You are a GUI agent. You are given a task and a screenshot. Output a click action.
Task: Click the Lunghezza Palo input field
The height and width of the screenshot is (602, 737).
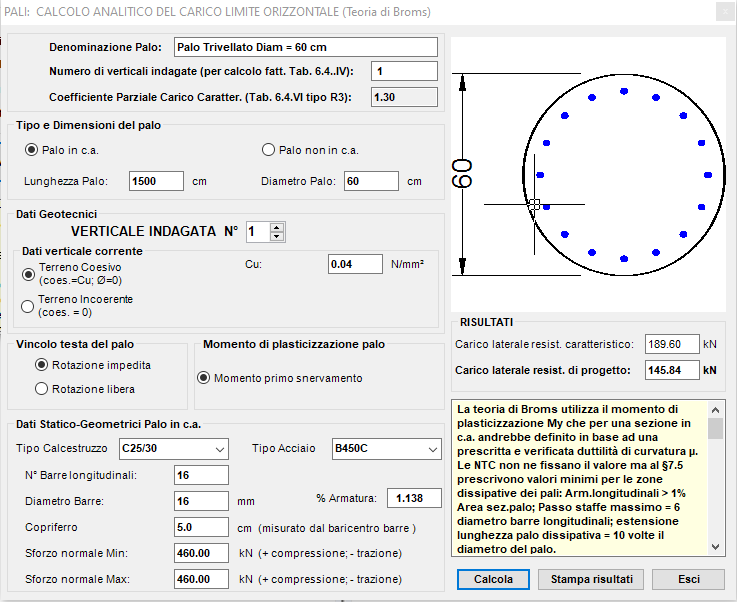pos(157,181)
